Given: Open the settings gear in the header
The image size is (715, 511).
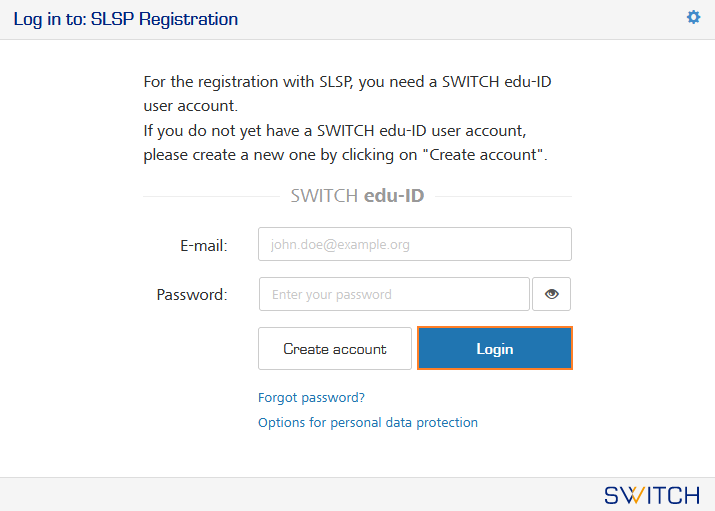Looking at the screenshot, I should coord(693,17).
